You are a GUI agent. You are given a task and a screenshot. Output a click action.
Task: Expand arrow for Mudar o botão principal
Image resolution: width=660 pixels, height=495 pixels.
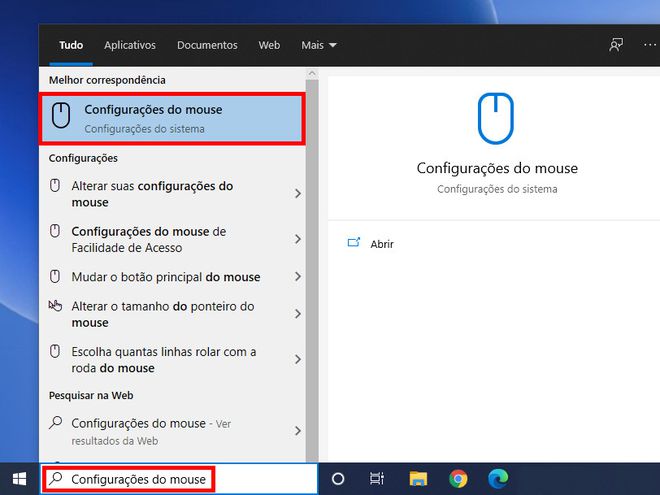point(298,277)
